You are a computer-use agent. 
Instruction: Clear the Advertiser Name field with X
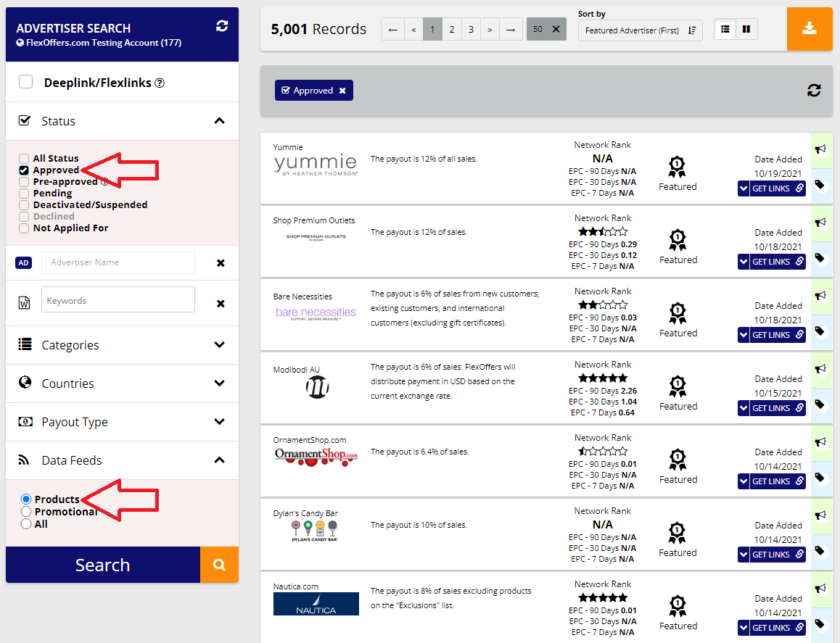[x=221, y=263]
